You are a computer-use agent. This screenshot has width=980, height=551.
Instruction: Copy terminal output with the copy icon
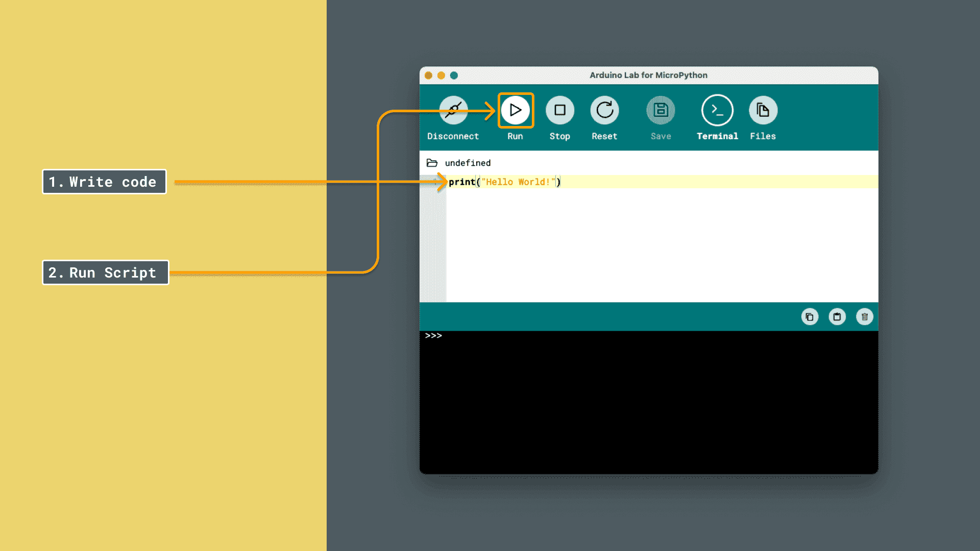(x=810, y=317)
